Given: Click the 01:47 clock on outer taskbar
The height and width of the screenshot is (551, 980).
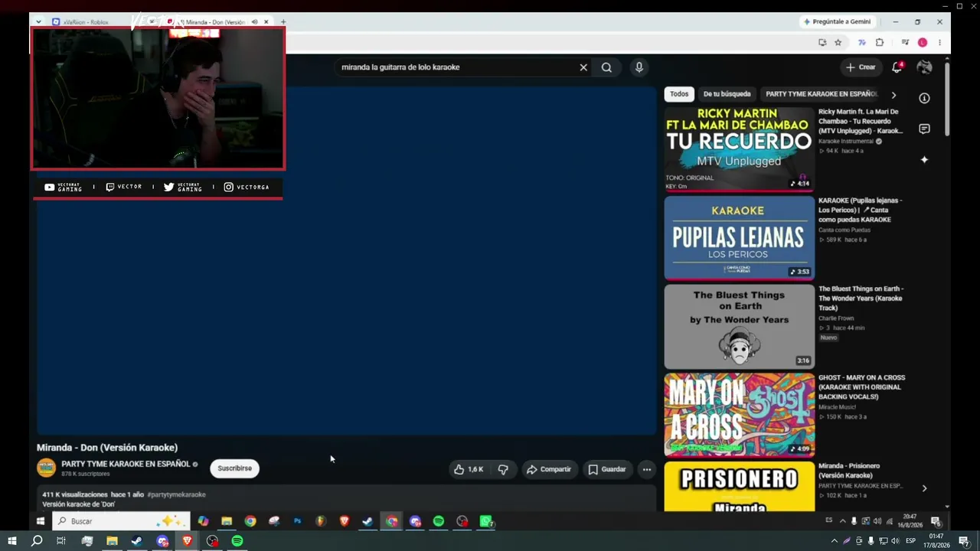Looking at the screenshot, I should 936,541.
